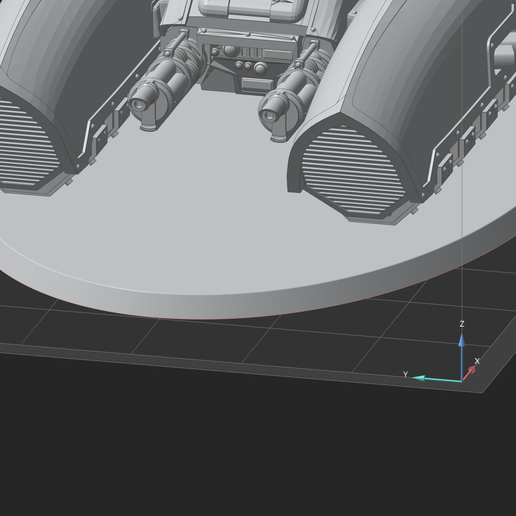Click the red X axis arrow
This screenshot has height=516, width=516.
pyautogui.click(x=469, y=373)
